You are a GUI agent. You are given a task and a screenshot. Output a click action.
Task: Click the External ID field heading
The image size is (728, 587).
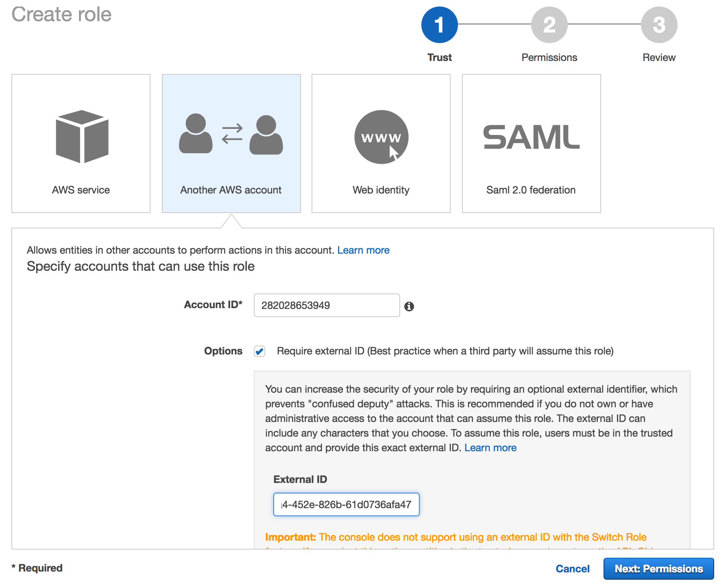(x=300, y=479)
